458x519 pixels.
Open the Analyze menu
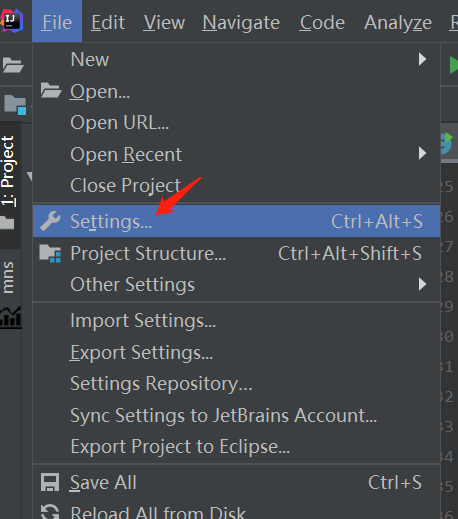click(x=398, y=23)
